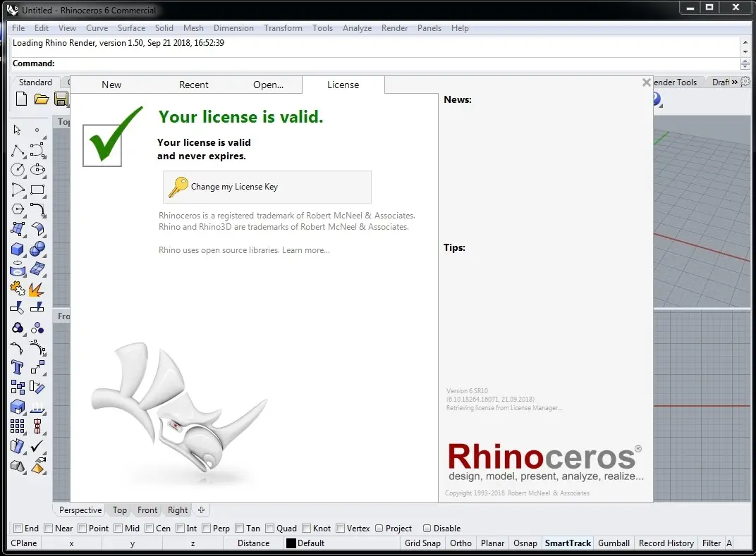Open the CPlane coordinate mode selector
The image size is (756, 556).
point(24,543)
